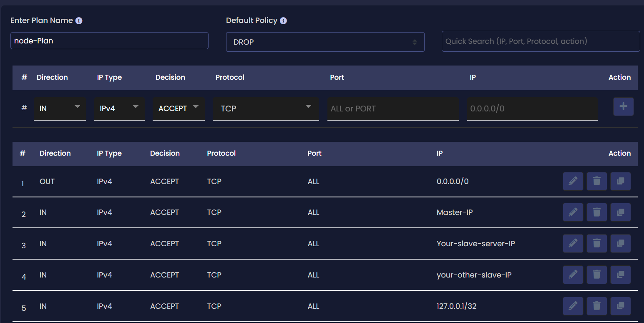Edit rule 1 with the pencil icon

click(x=573, y=181)
